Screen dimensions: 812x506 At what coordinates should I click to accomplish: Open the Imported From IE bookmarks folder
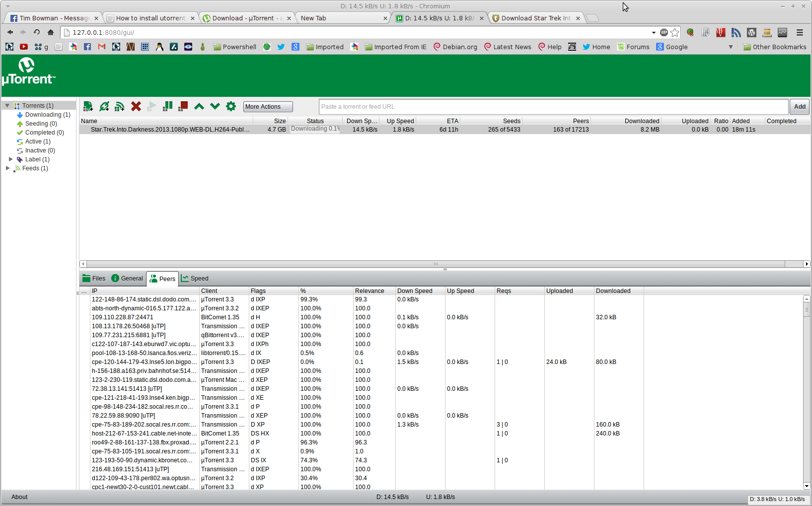tap(396, 47)
